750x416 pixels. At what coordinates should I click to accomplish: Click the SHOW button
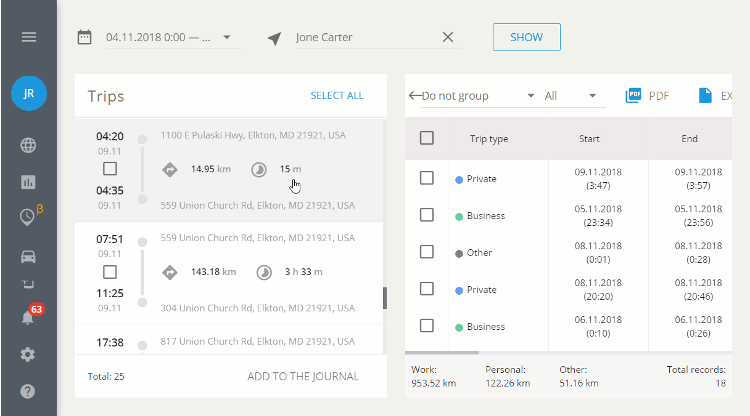pyautogui.click(x=527, y=37)
